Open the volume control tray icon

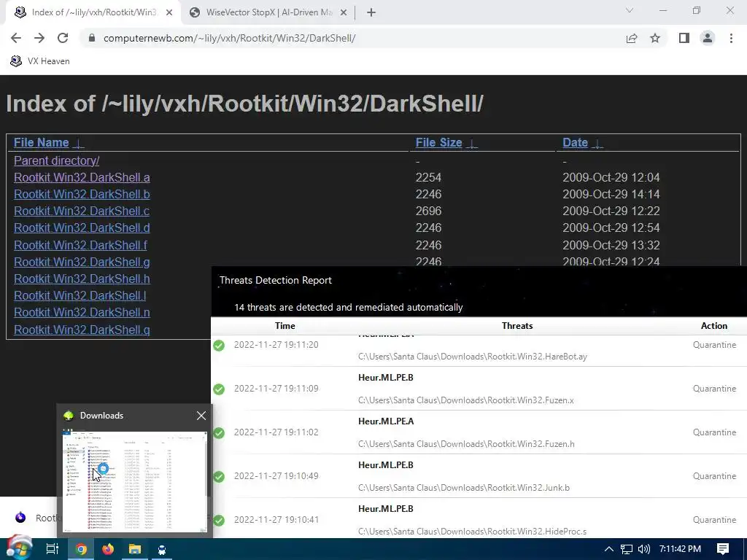pos(644,549)
